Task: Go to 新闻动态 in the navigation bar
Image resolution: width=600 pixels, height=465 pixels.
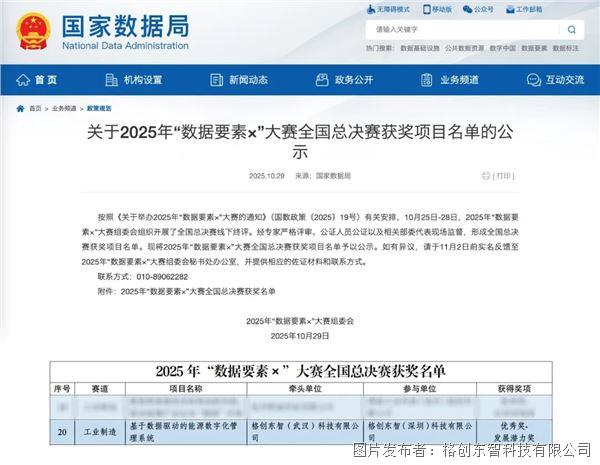Action: (240, 80)
